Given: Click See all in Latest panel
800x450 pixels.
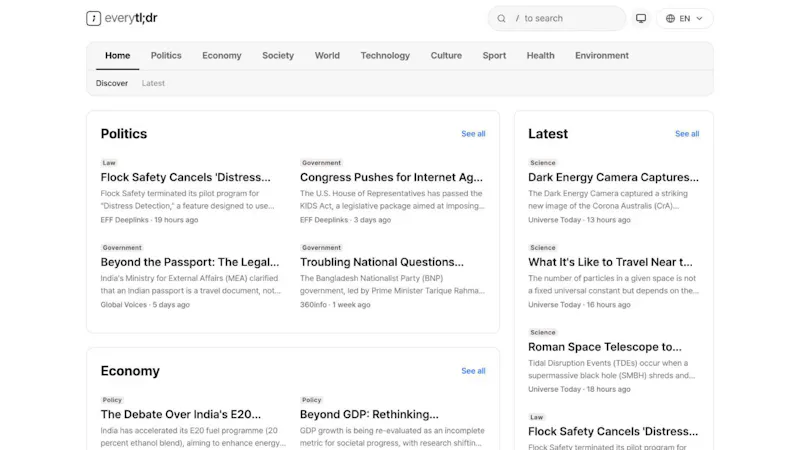Looking at the screenshot, I should click(687, 134).
